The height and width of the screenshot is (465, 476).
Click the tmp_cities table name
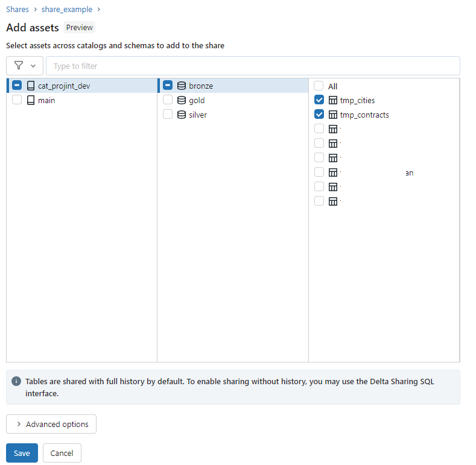click(x=357, y=101)
